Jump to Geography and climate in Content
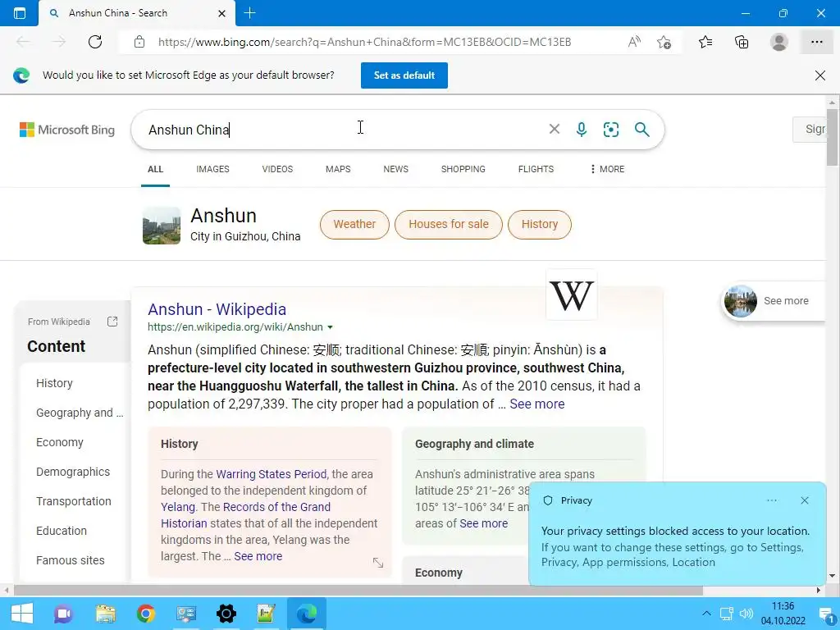 click(x=80, y=413)
